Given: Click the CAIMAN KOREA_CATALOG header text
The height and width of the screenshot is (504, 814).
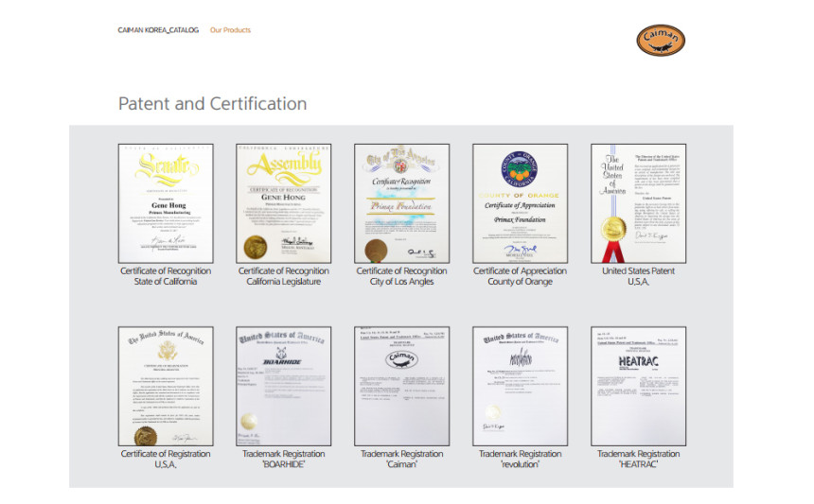Looking at the screenshot, I should point(158,30).
